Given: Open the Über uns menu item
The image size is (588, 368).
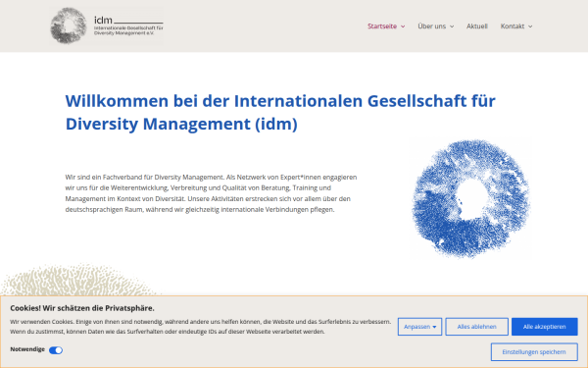Looking at the screenshot, I should pos(431,26).
